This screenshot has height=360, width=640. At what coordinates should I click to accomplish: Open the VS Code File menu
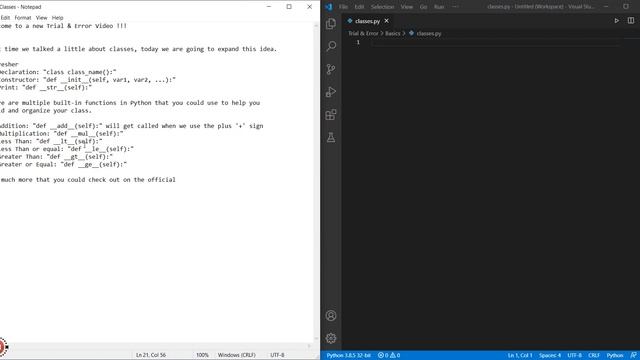tap(343, 7)
